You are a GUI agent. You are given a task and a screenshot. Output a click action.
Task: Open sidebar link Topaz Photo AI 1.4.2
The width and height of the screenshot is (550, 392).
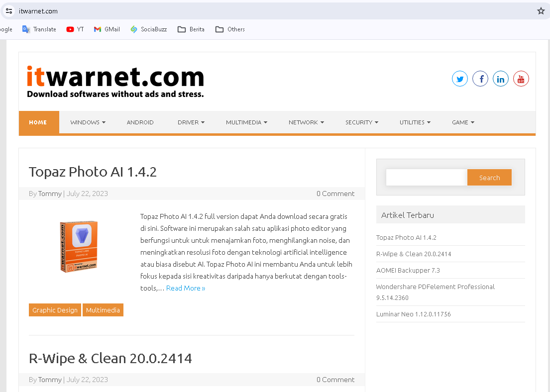tap(406, 237)
